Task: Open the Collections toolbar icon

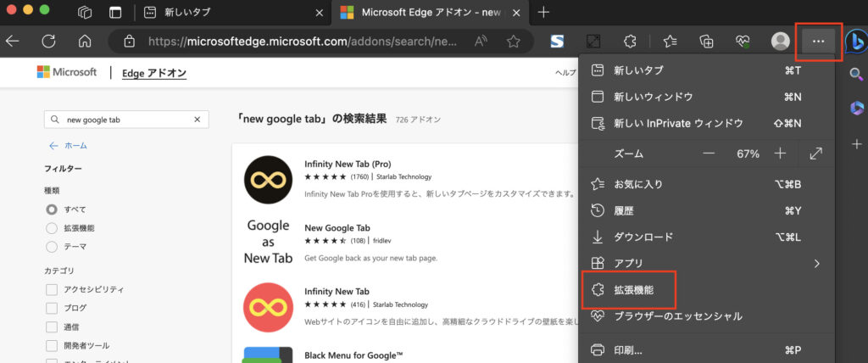Action: point(705,41)
